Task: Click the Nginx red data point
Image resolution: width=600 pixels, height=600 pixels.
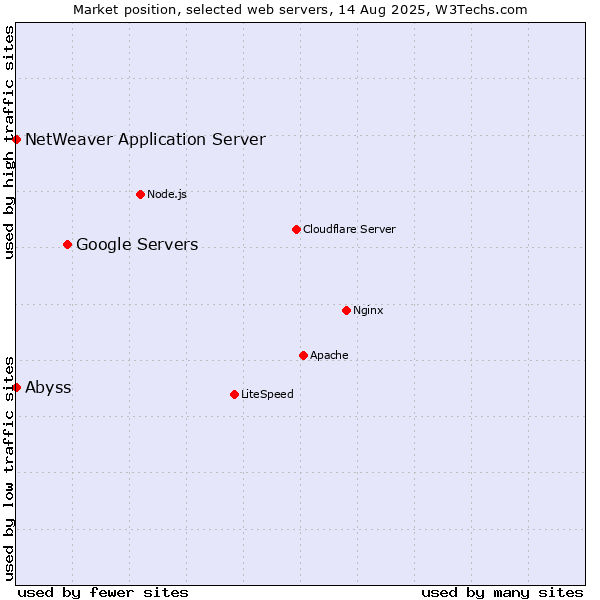Action: coord(346,310)
